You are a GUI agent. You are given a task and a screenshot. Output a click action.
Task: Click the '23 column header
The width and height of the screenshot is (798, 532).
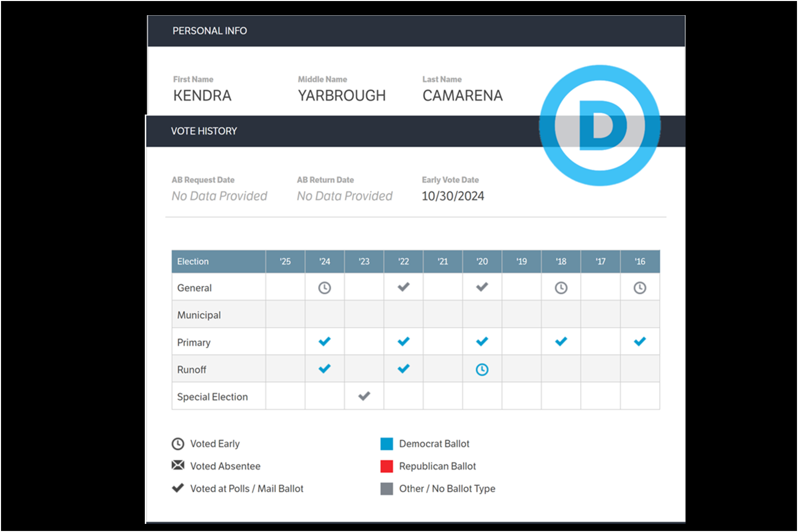pos(364,262)
